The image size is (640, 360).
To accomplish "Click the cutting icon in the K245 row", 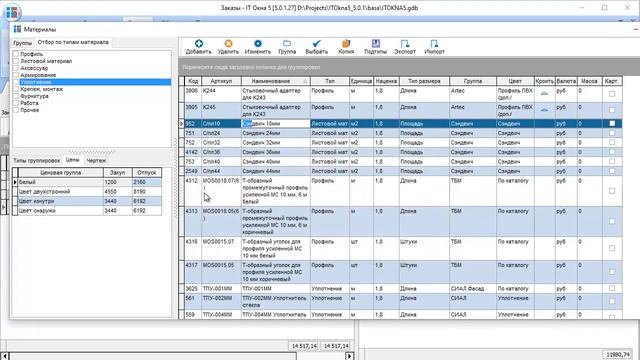I will tap(544, 110).
